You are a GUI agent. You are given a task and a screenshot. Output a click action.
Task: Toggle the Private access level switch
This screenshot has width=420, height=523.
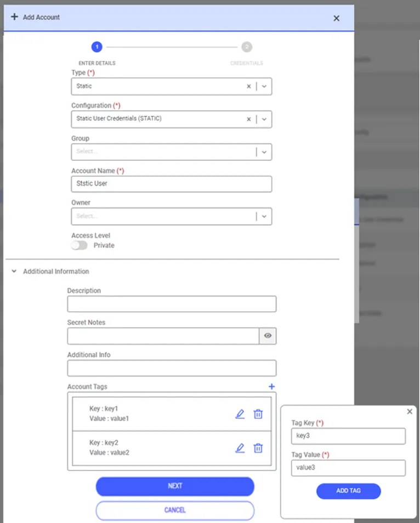pos(79,245)
